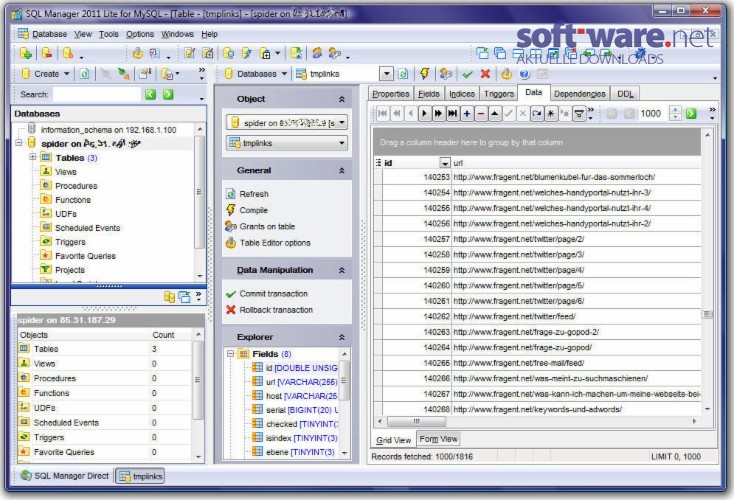The height and width of the screenshot is (500, 734).
Task: Select Favorite Queries in the database tree
Action: (x=85, y=256)
